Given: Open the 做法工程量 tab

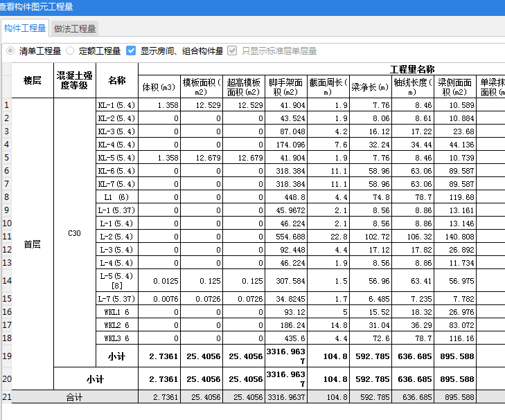Looking at the screenshot, I should click(x=75, y=29).
